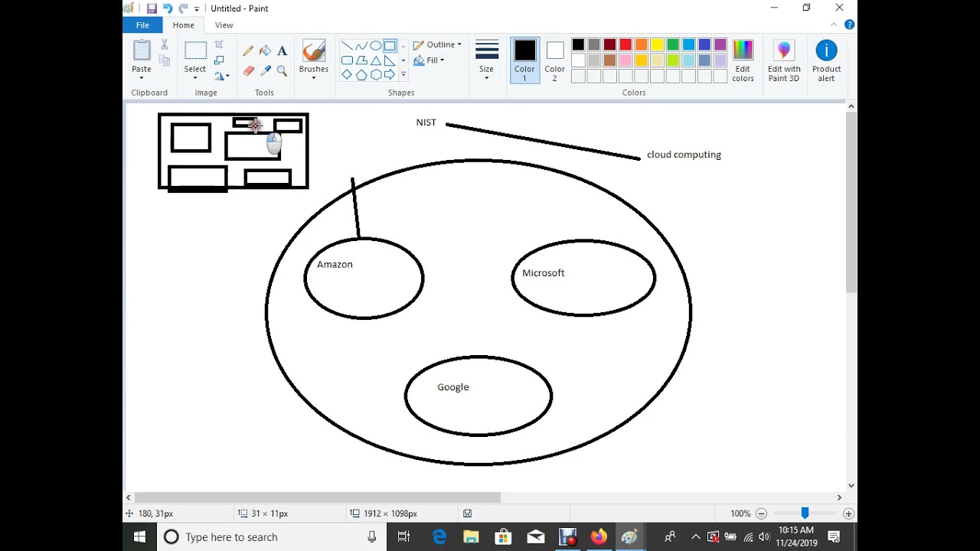The image size is (980, 551).
Task: Open the shape Fill dropdown
Action: tap(429, 60)
